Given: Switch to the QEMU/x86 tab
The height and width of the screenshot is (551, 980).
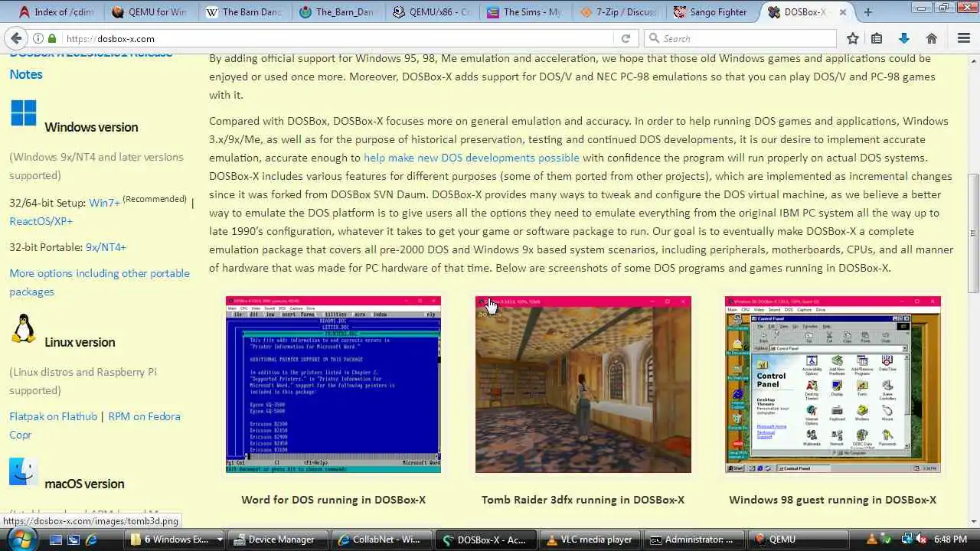Looking at the screenshot, I should [431, 12].
